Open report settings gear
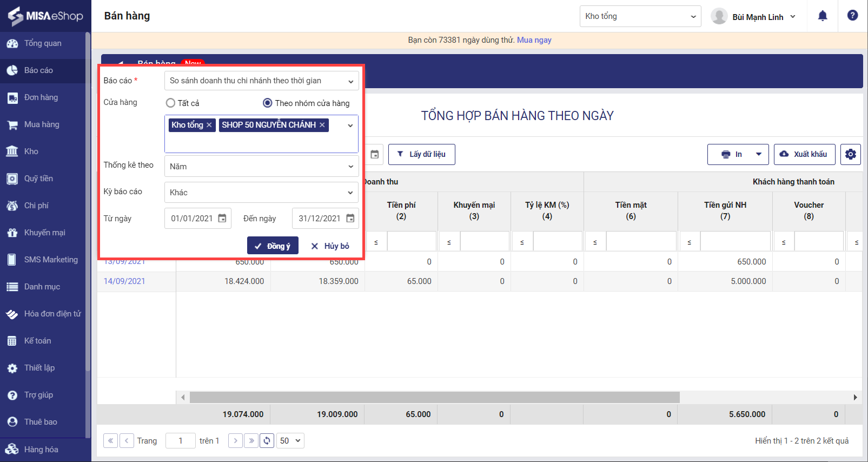This screenshot has height=462, width=868. pos(851,154)
